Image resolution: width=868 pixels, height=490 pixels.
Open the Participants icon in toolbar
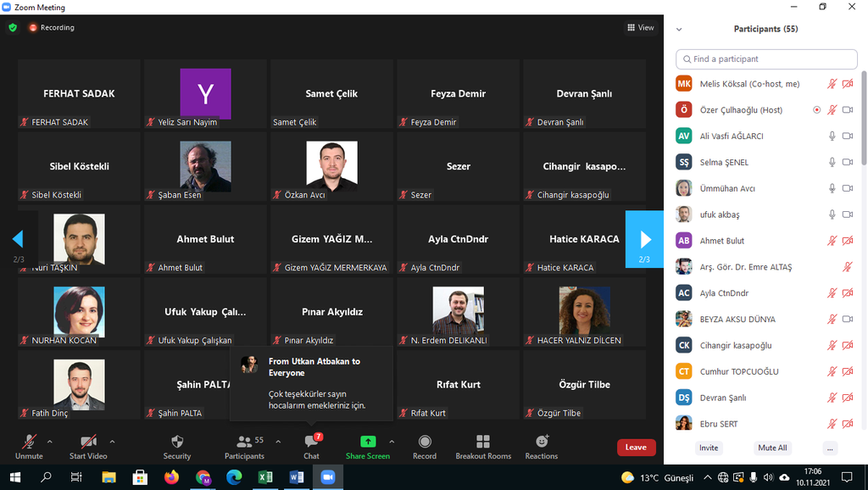(244, 442)
